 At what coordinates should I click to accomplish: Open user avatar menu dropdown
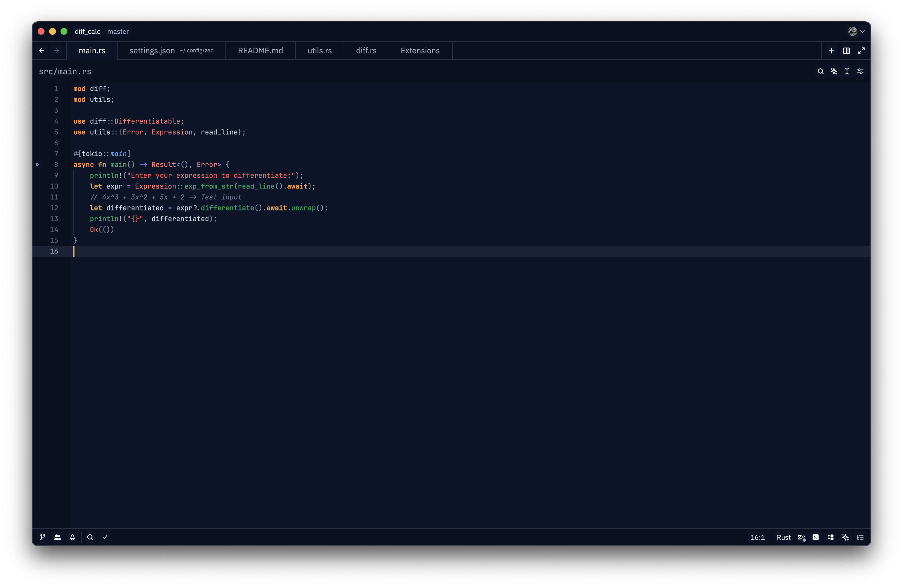pos(856,31)
